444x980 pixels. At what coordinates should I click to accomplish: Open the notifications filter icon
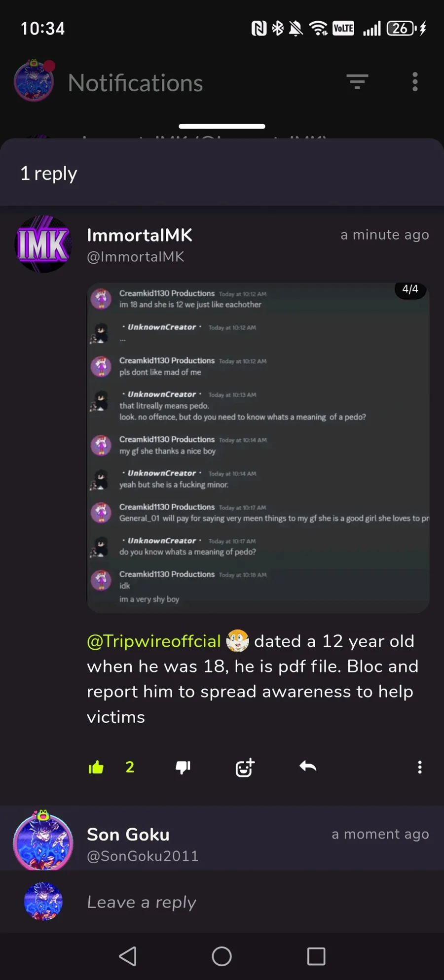click(x=357, y=82)
